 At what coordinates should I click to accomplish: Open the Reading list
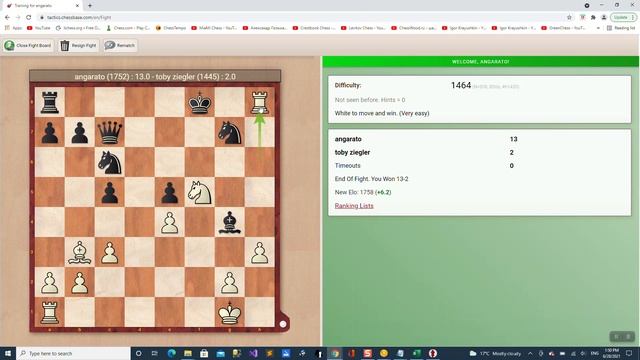pos(621,28)
